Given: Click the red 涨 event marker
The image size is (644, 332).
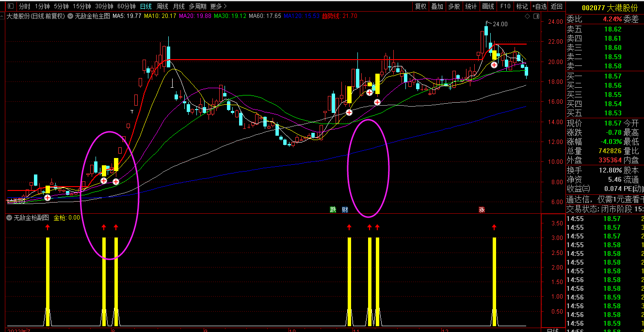Looking at the screenshot, I should tap(482, 210).
